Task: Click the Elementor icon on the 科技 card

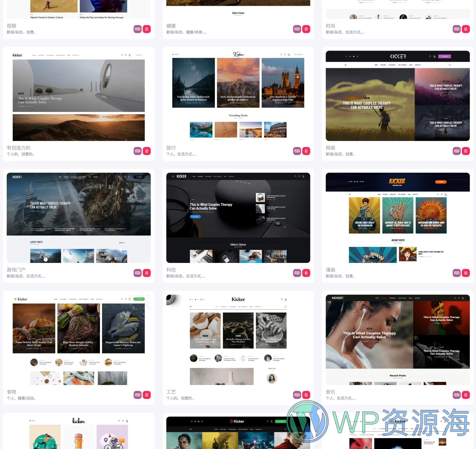Action: 306,273
